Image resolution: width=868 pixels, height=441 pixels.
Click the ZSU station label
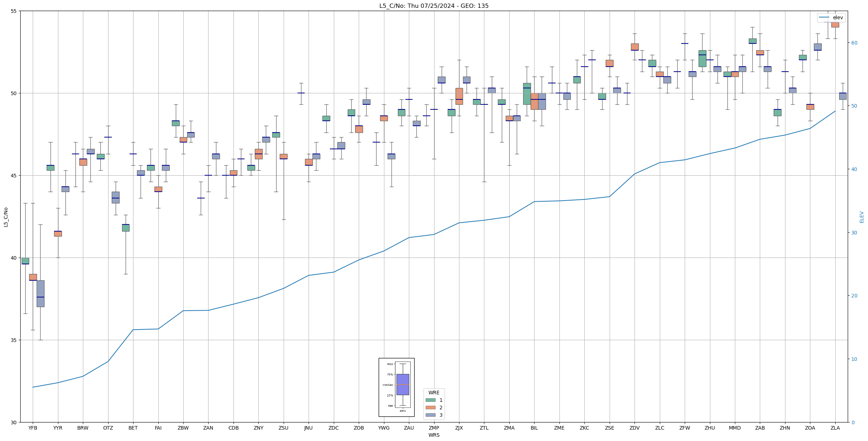(284, 428)
